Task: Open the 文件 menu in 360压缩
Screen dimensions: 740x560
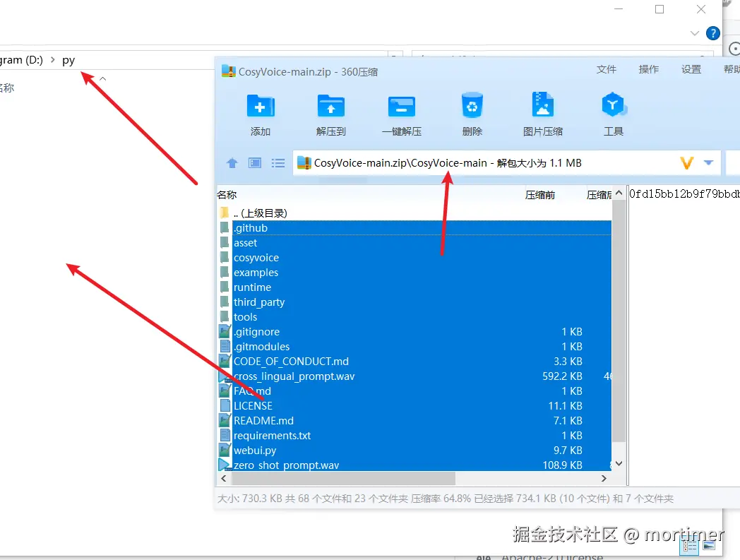Action: point(607,69)
